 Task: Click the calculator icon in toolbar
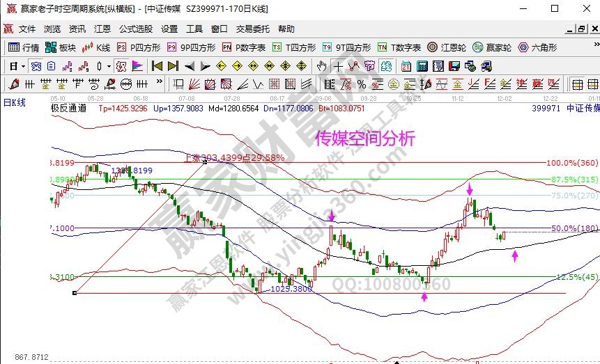click(x=422, y=66)
